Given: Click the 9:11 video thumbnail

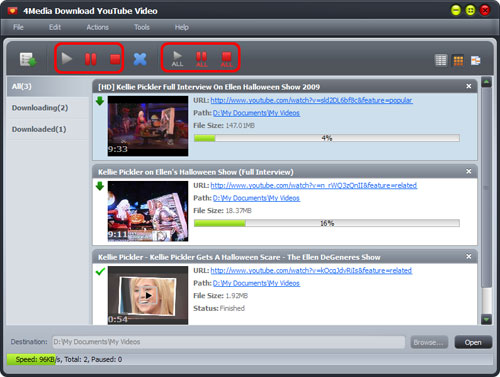Looking at the screenshot, I should (148, 211).
